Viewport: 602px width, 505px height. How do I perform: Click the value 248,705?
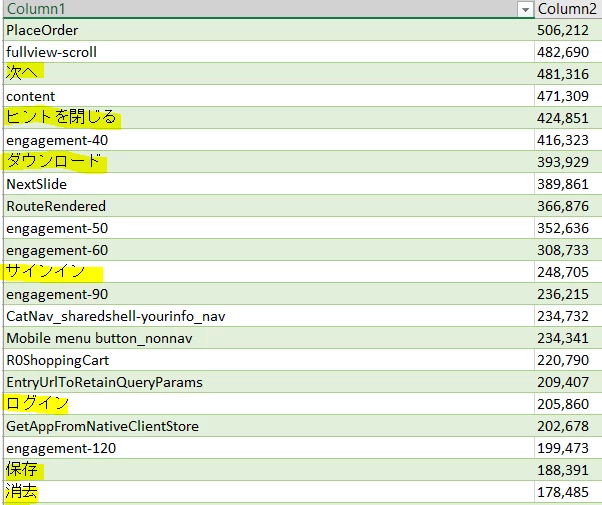562,272
